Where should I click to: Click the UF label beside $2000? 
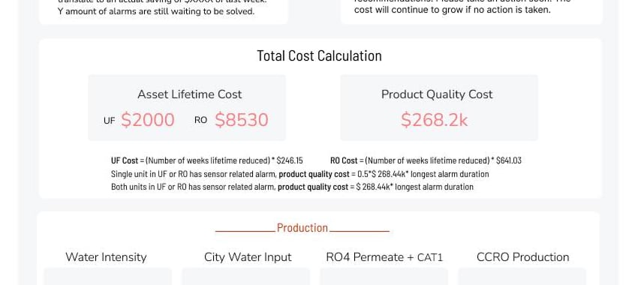pyautogui.click(x=110, y=121)
